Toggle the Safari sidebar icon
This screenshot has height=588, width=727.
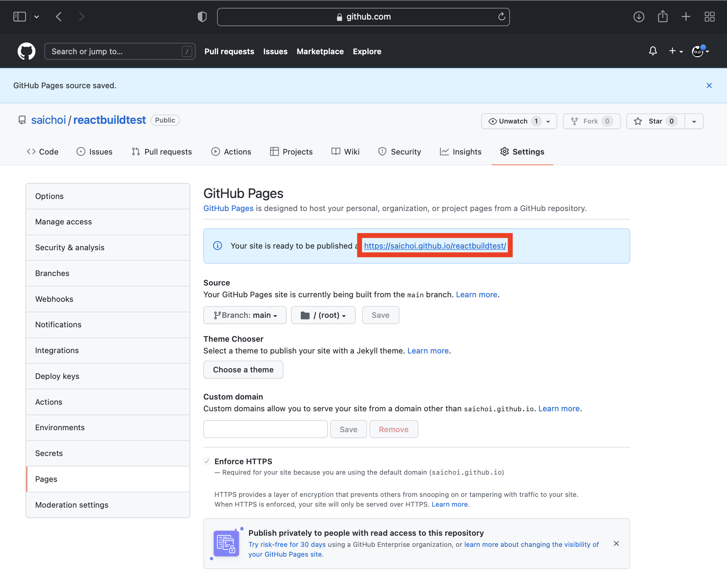coord(20,17)
